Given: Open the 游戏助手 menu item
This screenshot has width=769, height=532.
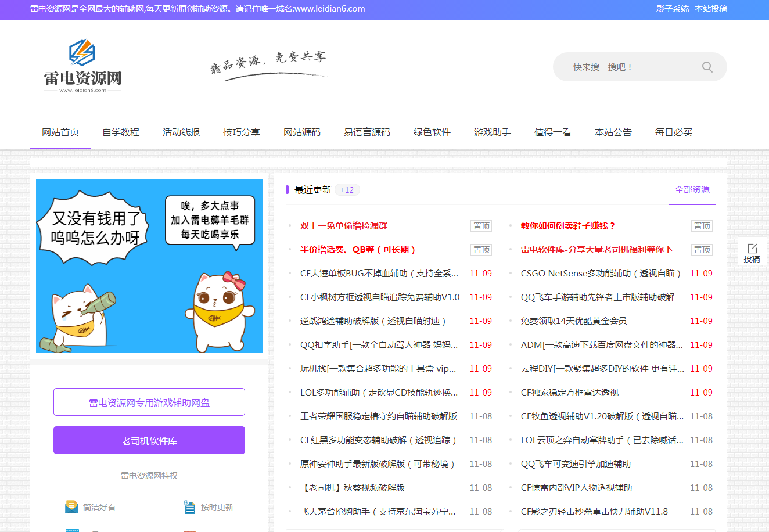Looking at the screenshot, I should 493,132.
